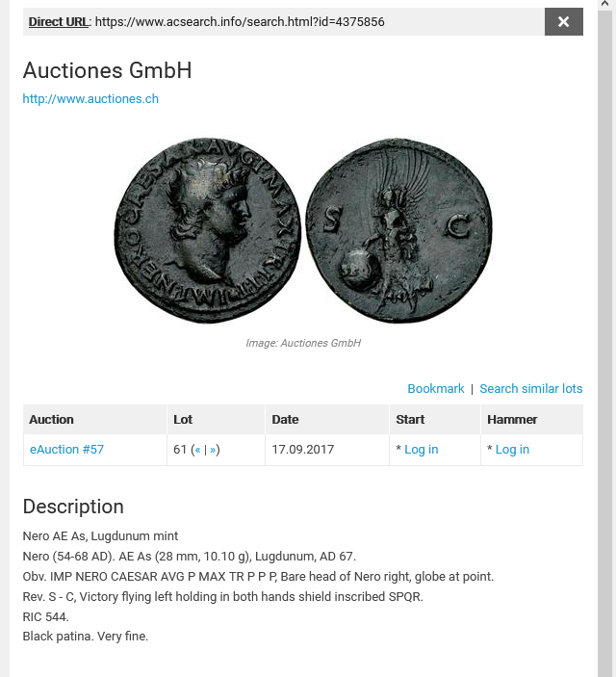Select the direct URL address text
Image resolution: width=616 pixels, height=677 pixels.
(x=240, y=21)
